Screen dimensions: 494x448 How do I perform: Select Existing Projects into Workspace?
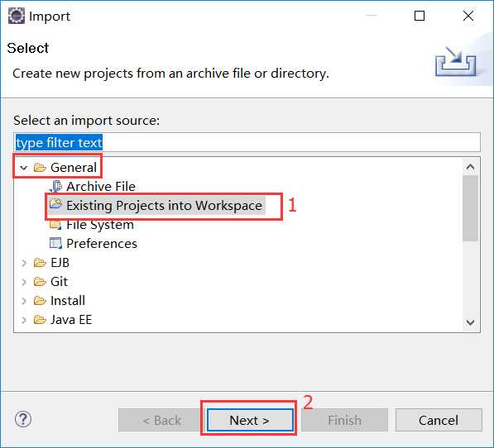[x=164, y=206]
